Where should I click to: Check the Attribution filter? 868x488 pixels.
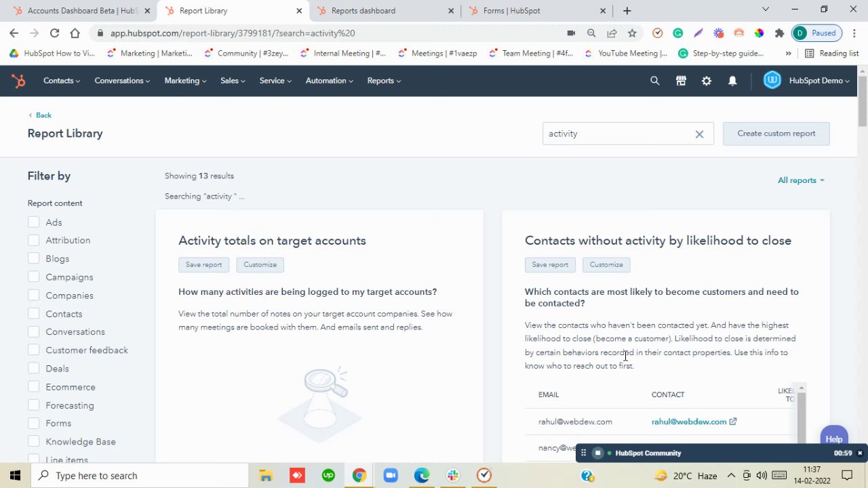click(x=34, y=240)
